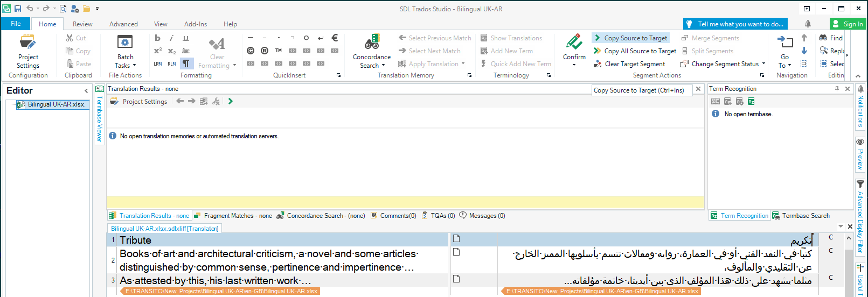Open Project Settings in the ribbon
This screenshot has height=297, width=868.
[x=28, y=52]
